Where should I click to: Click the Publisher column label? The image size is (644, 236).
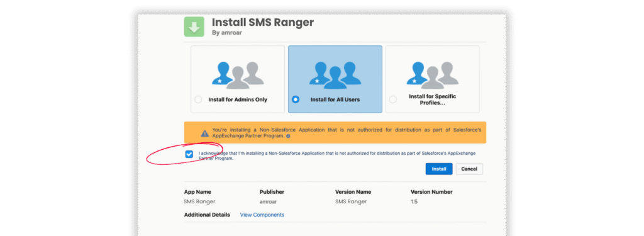[272, 192]
